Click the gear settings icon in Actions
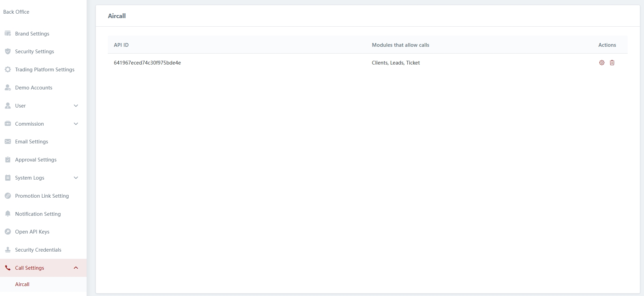The width and height of the screenshot is (644, 296). 602,63
